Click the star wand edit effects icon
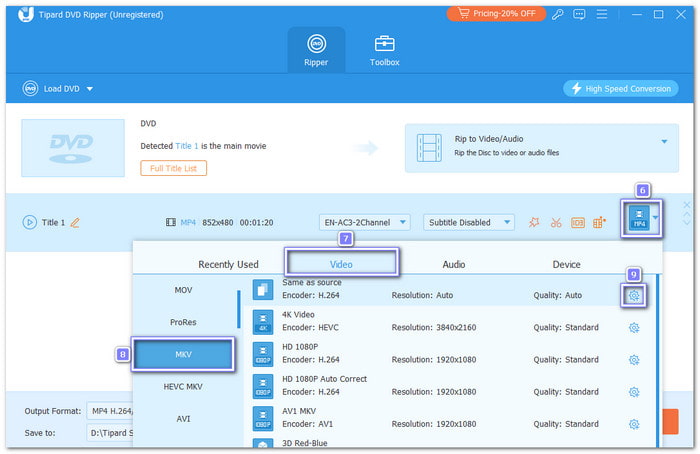The width and height of the screenshot is (700, 454). pos(535,222)
